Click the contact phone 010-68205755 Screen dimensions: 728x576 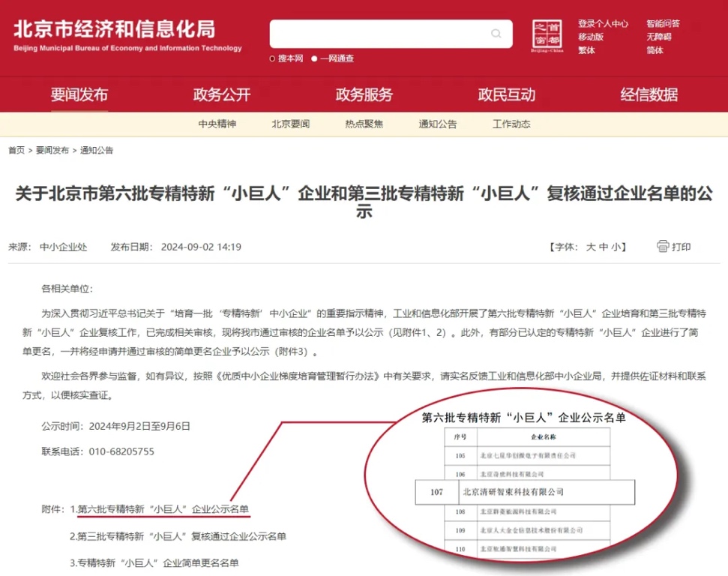pos(121,451)
